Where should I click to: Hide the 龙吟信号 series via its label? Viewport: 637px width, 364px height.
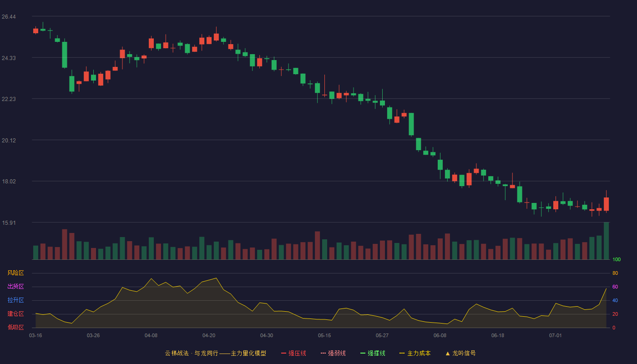point(464,354)
